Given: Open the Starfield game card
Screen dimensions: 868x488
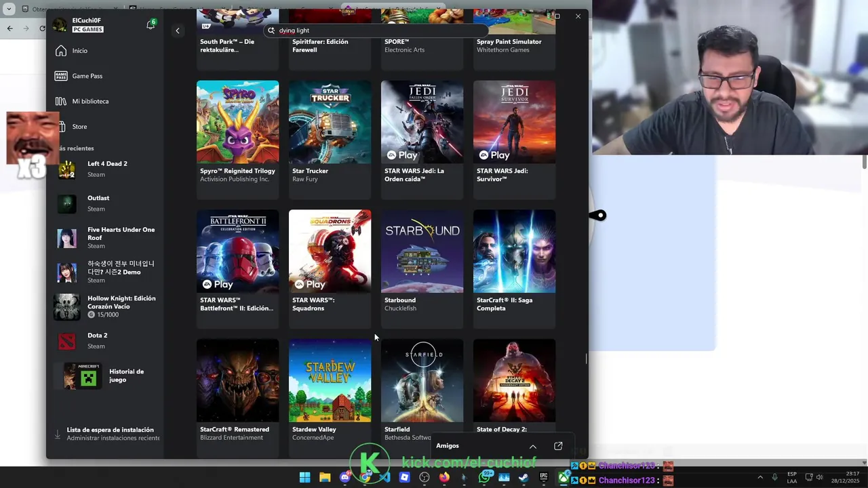Looking at the screenshot, I should (422, 398).
